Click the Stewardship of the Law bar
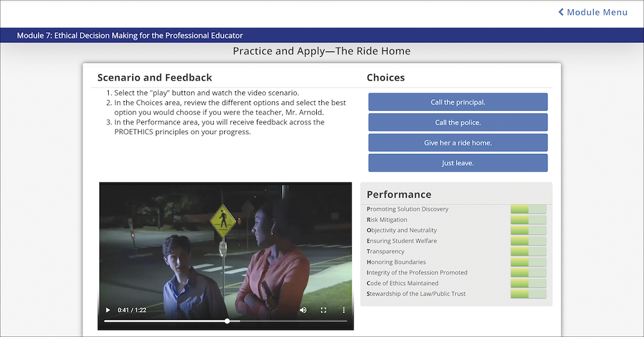 tap(528, 294)
